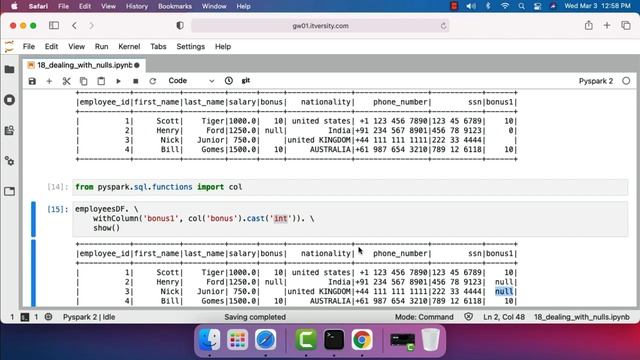
Task: Open Safari share menu
Action: point(588,25)
